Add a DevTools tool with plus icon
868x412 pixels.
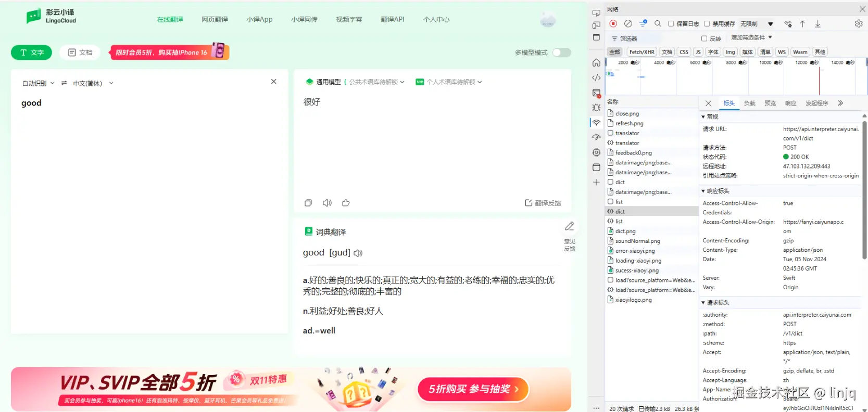coord(596,182)
